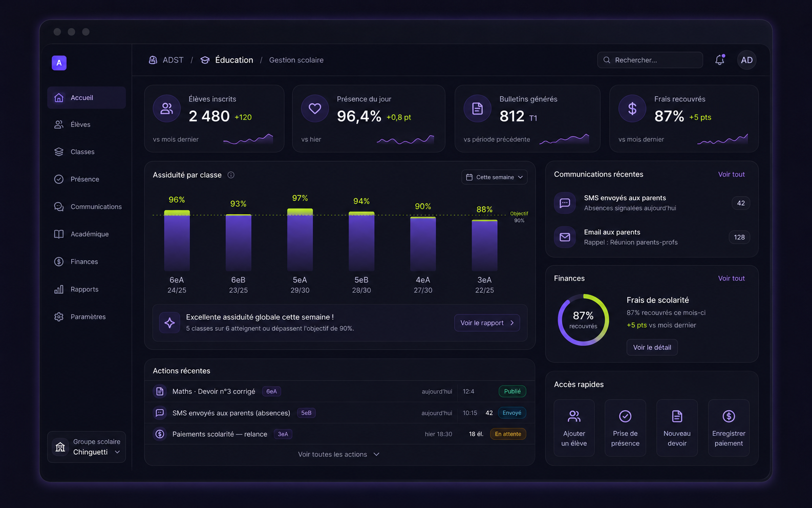Open Groupe scolaire Chinguetti selector
This screenshot has height=508, width=812.
click(x=87, y=447)
